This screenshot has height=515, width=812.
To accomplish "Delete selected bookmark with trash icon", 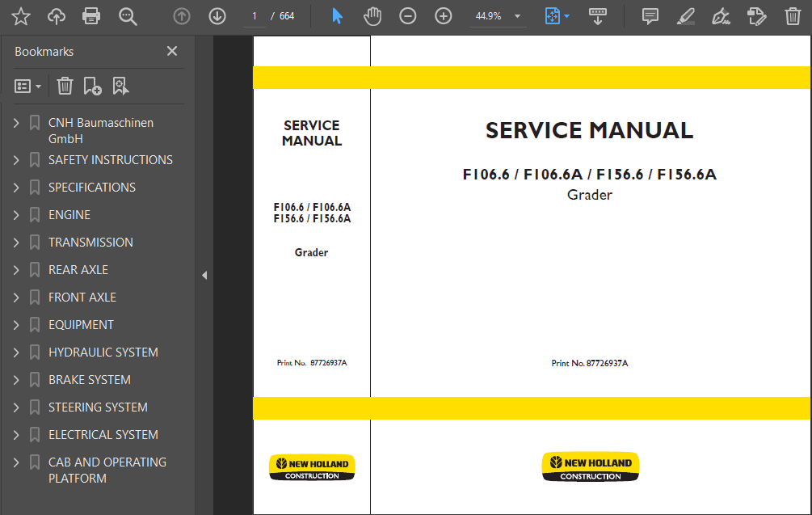I will click(x=65, y=86).
